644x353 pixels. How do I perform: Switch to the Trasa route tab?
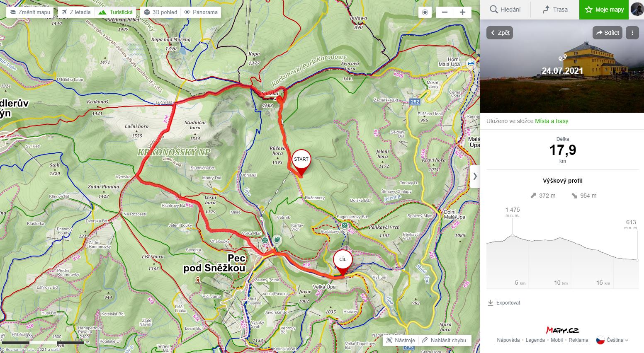click(555, 10)
